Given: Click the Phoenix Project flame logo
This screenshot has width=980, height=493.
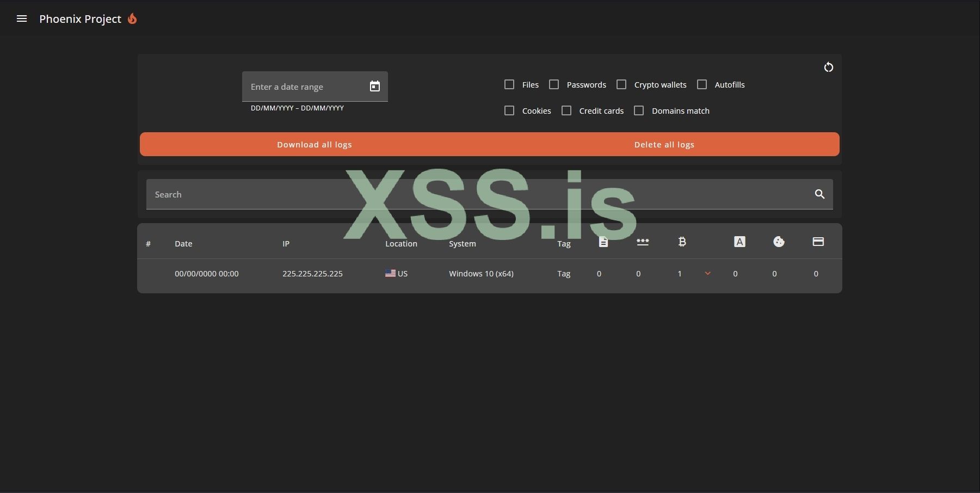Looking at the screenshot, I should pyautogui.click(x=132, y=19).
